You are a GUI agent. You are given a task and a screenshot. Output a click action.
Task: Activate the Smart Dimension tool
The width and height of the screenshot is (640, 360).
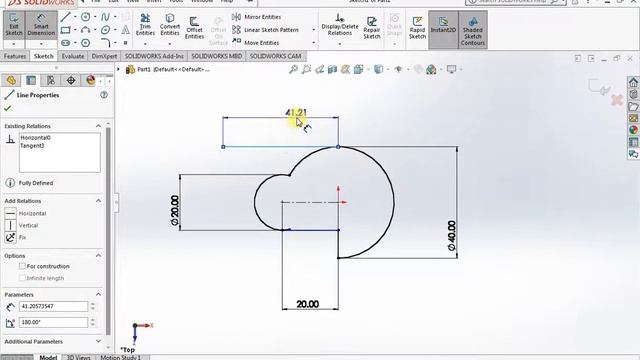[x=41, y=25]
